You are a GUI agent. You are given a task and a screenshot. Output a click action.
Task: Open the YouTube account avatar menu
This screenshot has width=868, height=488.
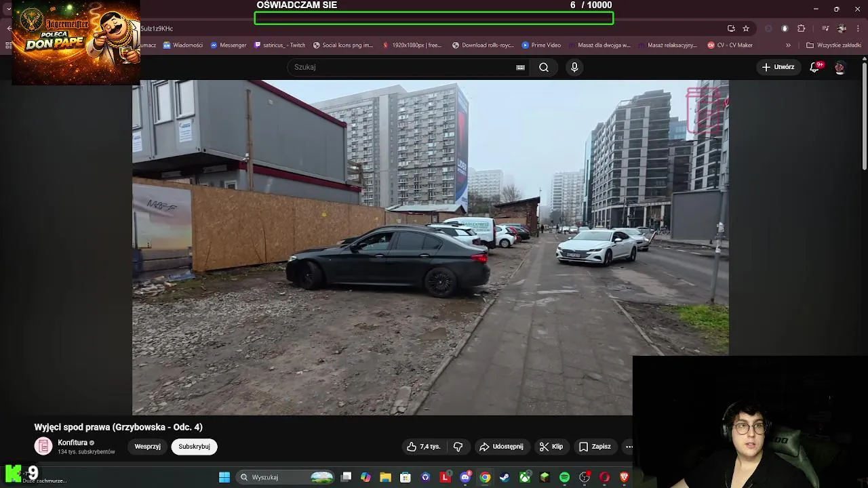click(x=840, y=67)
